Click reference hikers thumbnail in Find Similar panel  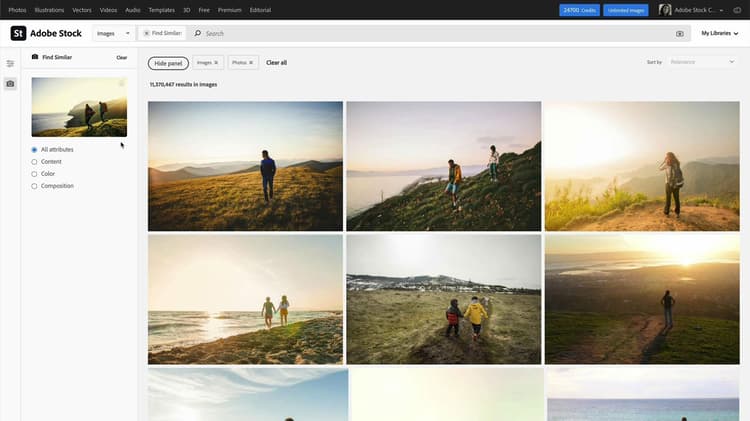pos(79,107)
